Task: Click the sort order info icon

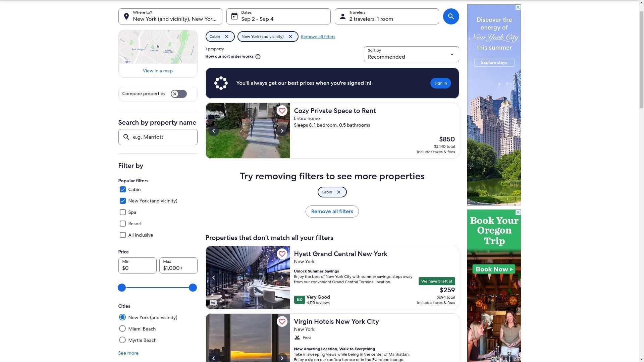Action: [258, 57]
